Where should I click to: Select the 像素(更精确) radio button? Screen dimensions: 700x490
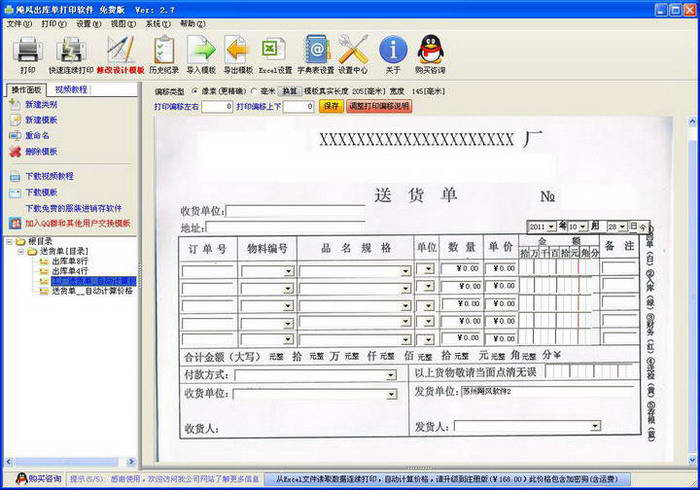point(195,91)
